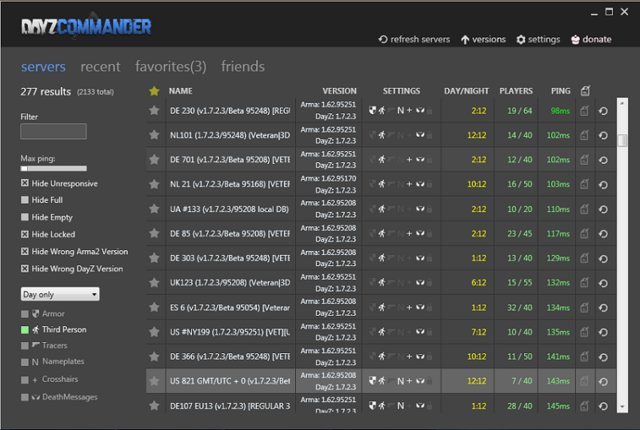The height and width of the screenshot is (430, 640).
Task: Click refresh servers button
Action: tap(413, 40)
